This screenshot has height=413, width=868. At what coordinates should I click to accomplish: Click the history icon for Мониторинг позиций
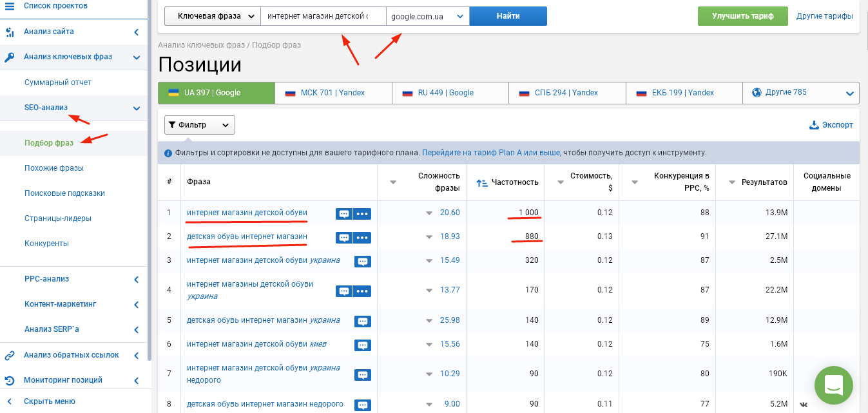pos(10,380)
